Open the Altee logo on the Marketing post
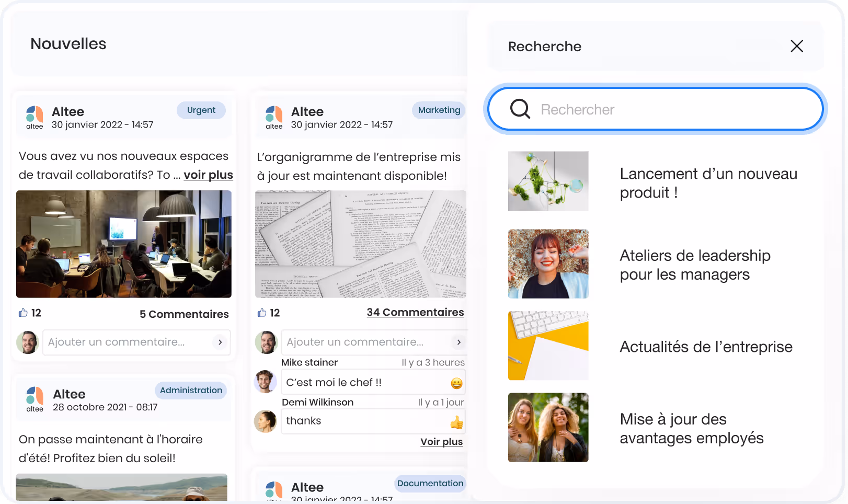This screenshot has height=504, width=848. [274, 118]
